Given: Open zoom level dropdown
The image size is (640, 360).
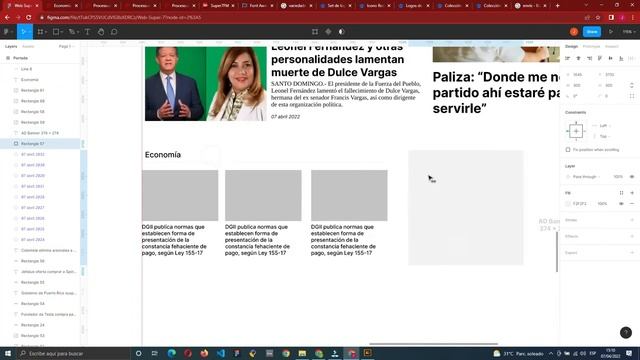Looking at the screenshot, I should (x=629, y=31).
